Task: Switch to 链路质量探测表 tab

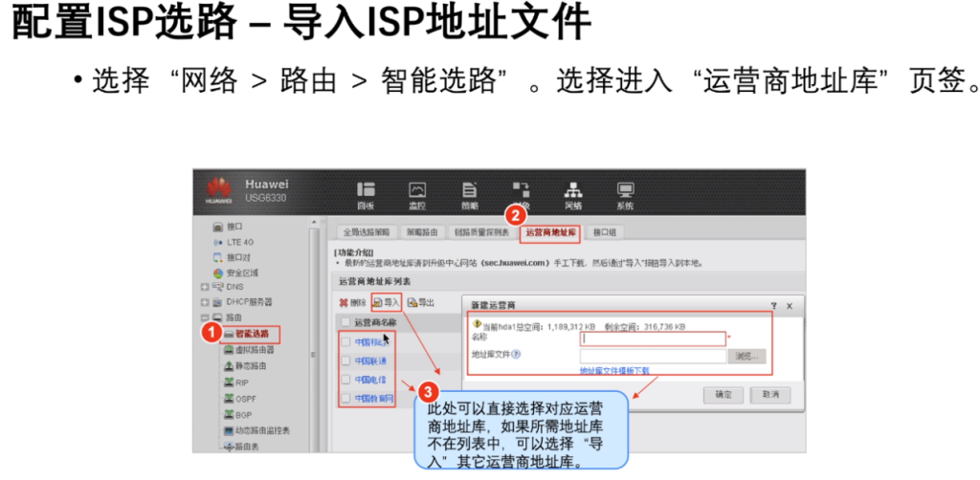Action: pyautogui.click(x=481, y=232)
